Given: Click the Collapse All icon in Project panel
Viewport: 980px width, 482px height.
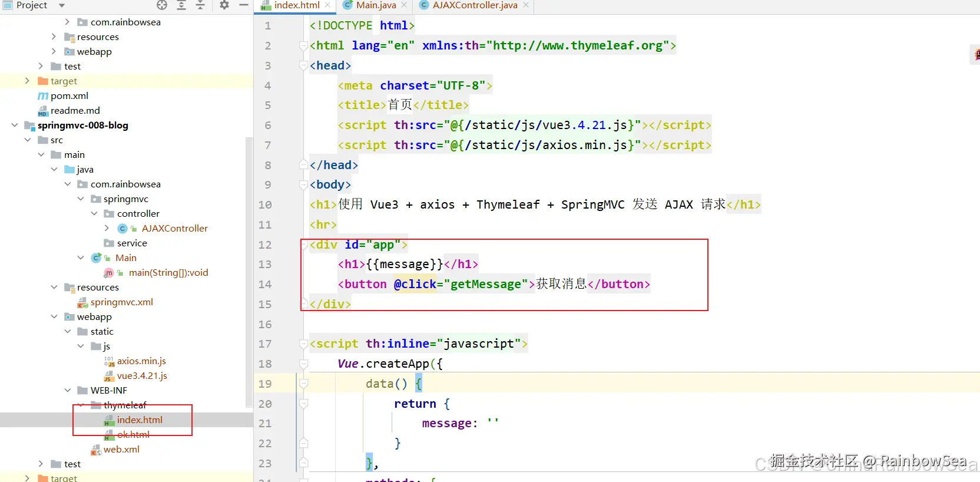Looking at the screenshot, I should [200, 5].
